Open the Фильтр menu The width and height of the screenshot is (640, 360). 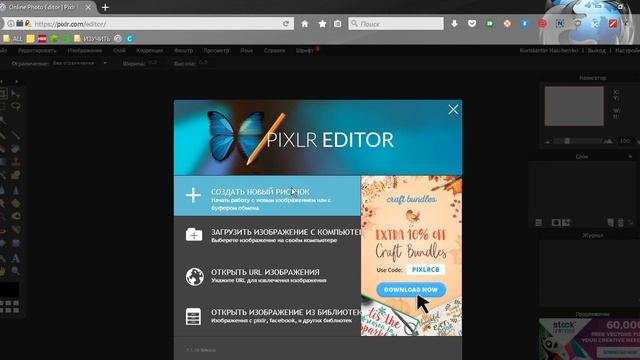[183, 51]
